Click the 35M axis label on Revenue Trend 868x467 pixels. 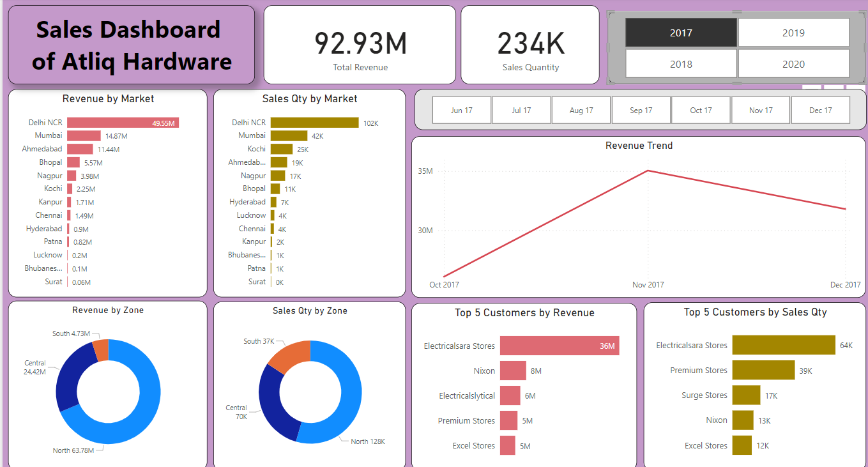tap(425, 171)
